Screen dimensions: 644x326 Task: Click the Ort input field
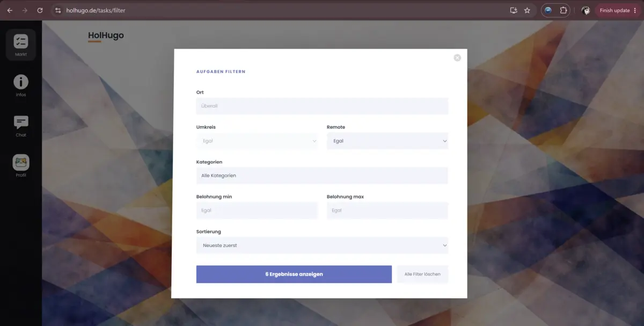322,106
